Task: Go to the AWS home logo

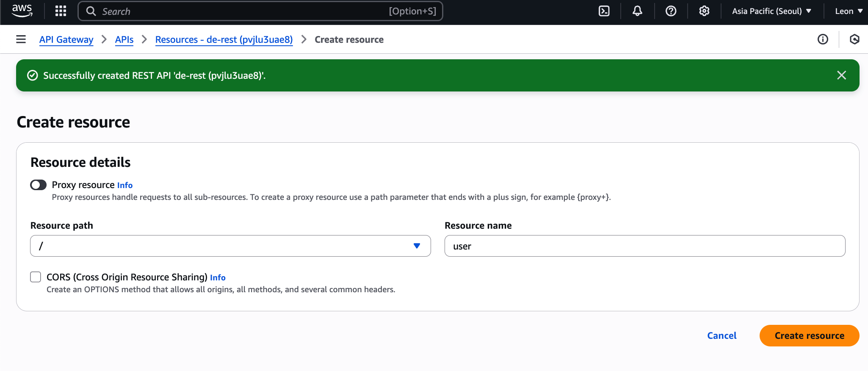Action: [22, 11]
